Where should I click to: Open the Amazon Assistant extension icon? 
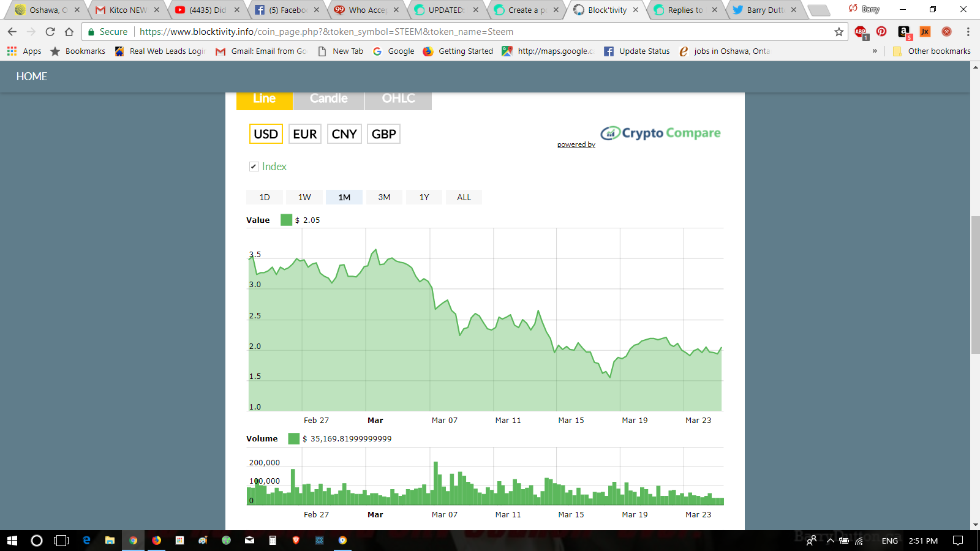[904, 32]
